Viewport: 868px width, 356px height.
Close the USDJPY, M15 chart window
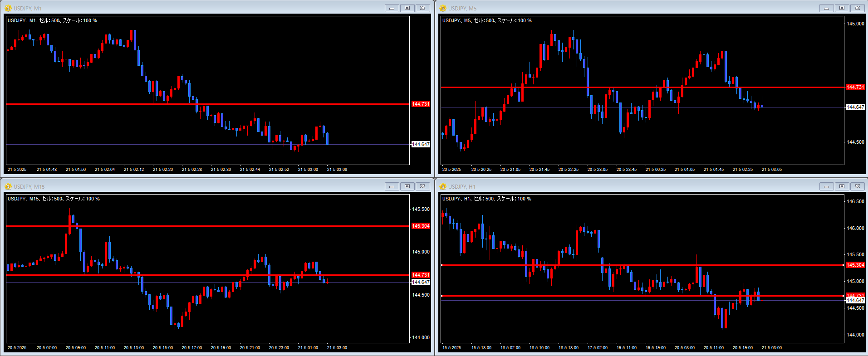(422, 186)
